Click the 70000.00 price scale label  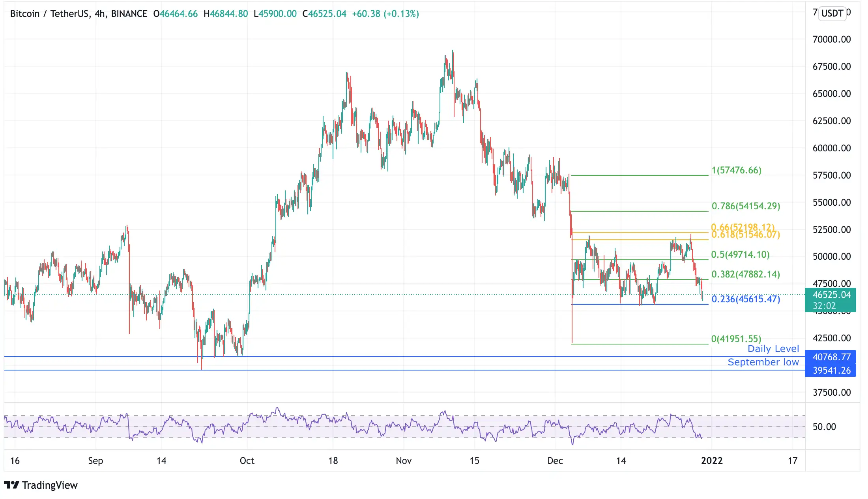point(831,39)
